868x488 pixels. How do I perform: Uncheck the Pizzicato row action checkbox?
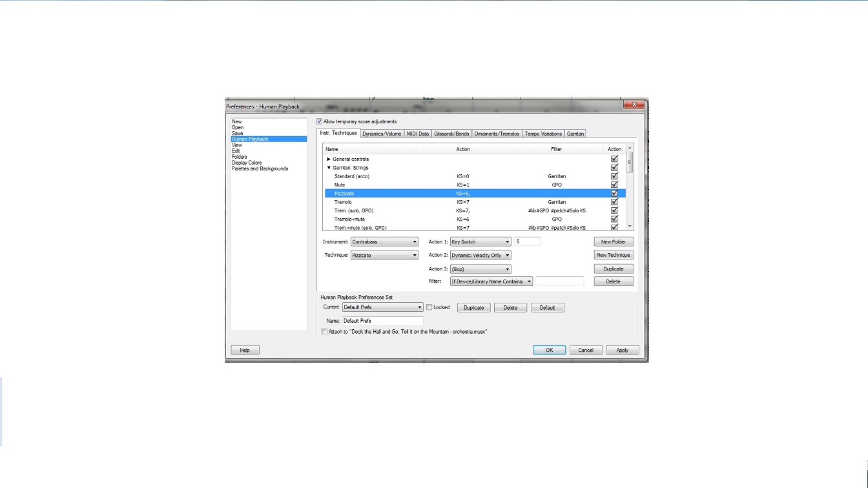point(614,193)
